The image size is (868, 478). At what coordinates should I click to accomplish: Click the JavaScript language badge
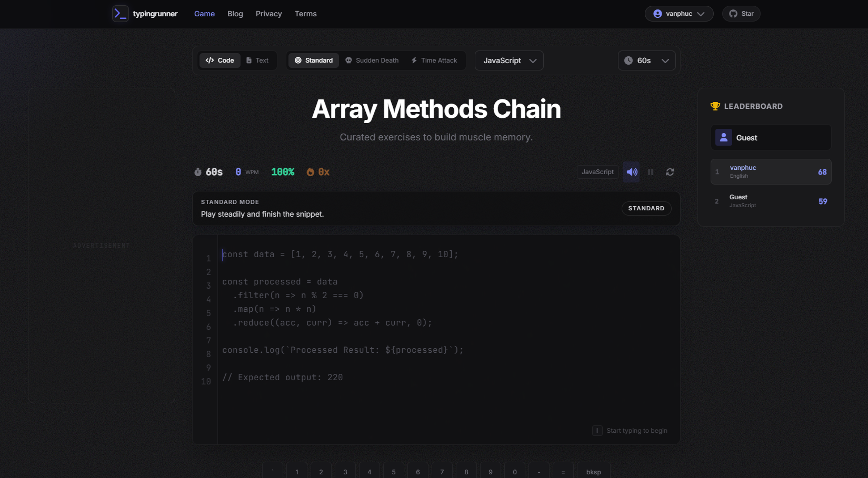pos(597,172)
